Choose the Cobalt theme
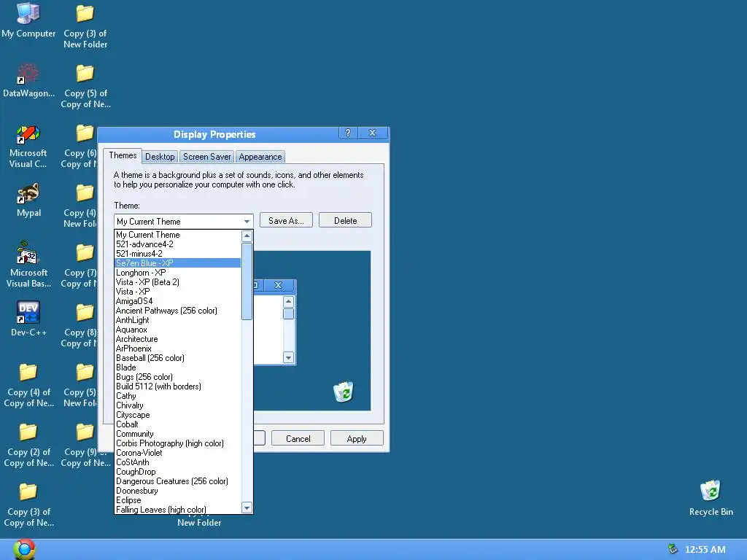Screen dimensions: 747x560 point(178,424)
